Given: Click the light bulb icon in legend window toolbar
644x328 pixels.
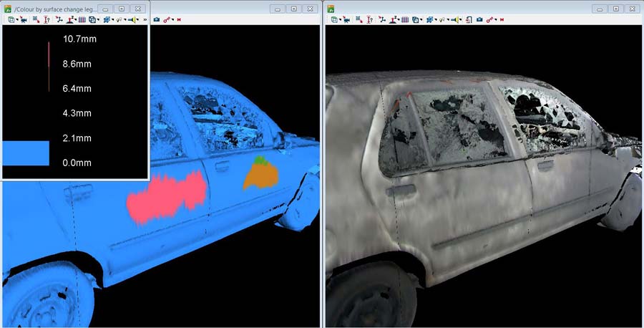Looking at the screenshot, I should pyautogui.click(x=119, y=20).
